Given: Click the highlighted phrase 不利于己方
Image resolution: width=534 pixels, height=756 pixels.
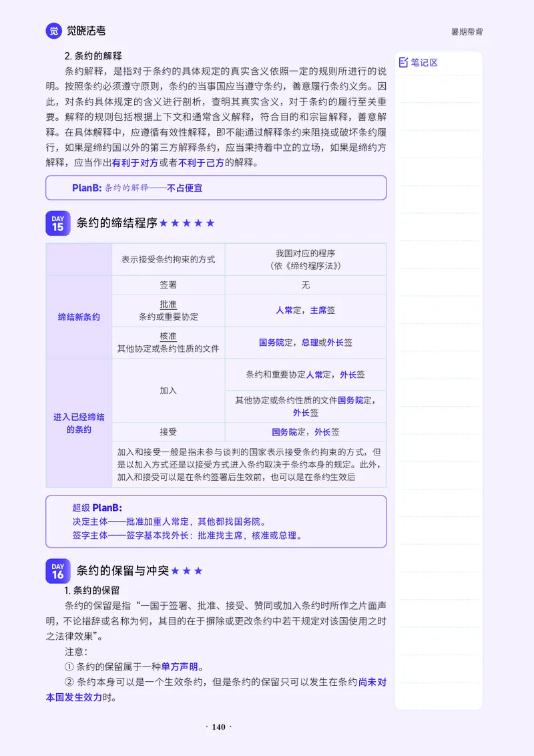Looking at the screenshot, I should [x=201, y=163].
